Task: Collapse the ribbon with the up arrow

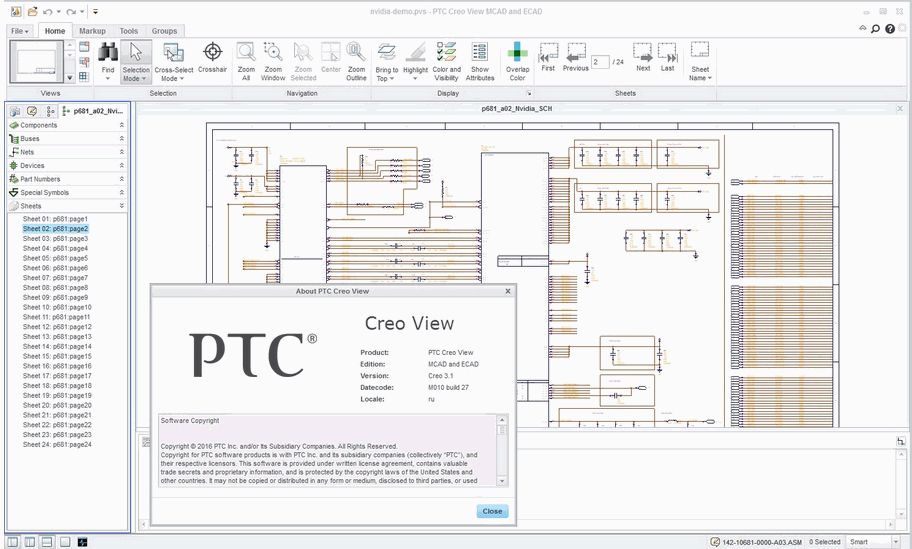Action: pos(863,28)
